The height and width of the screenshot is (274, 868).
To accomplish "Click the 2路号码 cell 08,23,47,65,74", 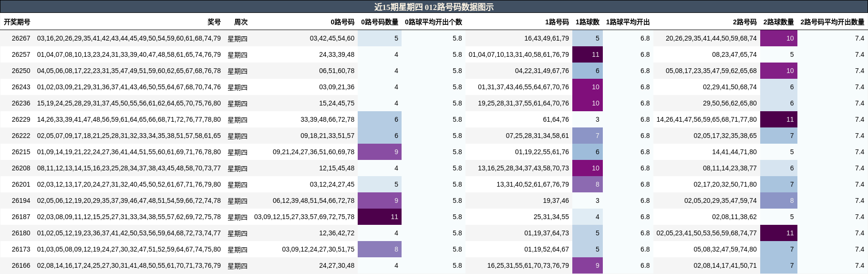I will pos(734,54).
